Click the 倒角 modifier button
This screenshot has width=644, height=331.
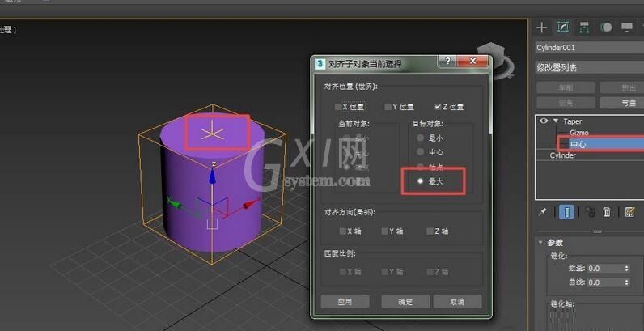(566, 103)
